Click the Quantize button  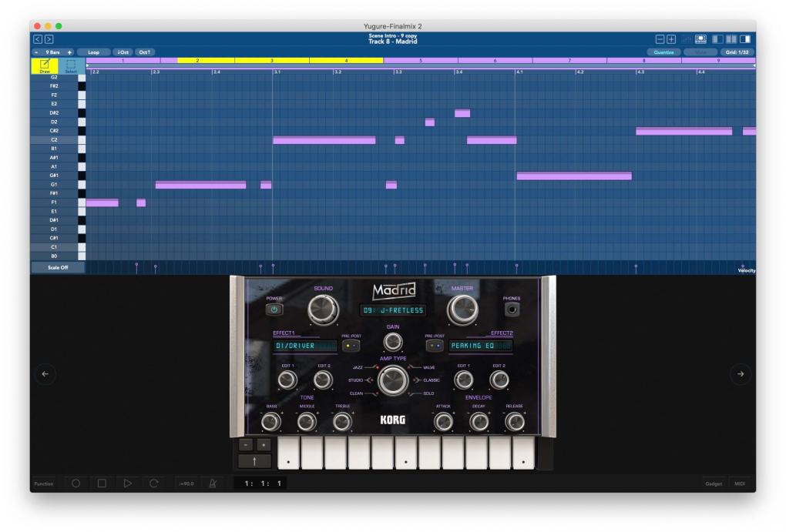(663, 52)
